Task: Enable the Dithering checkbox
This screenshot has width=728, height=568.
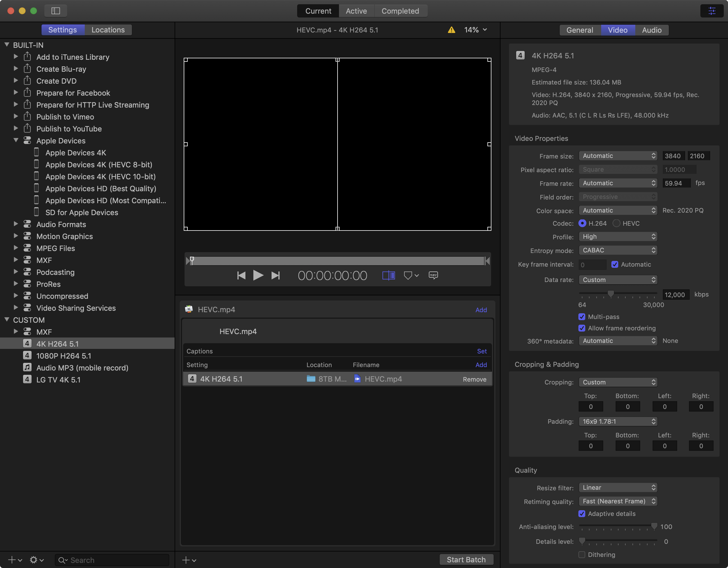Action: tap(582, 555)
